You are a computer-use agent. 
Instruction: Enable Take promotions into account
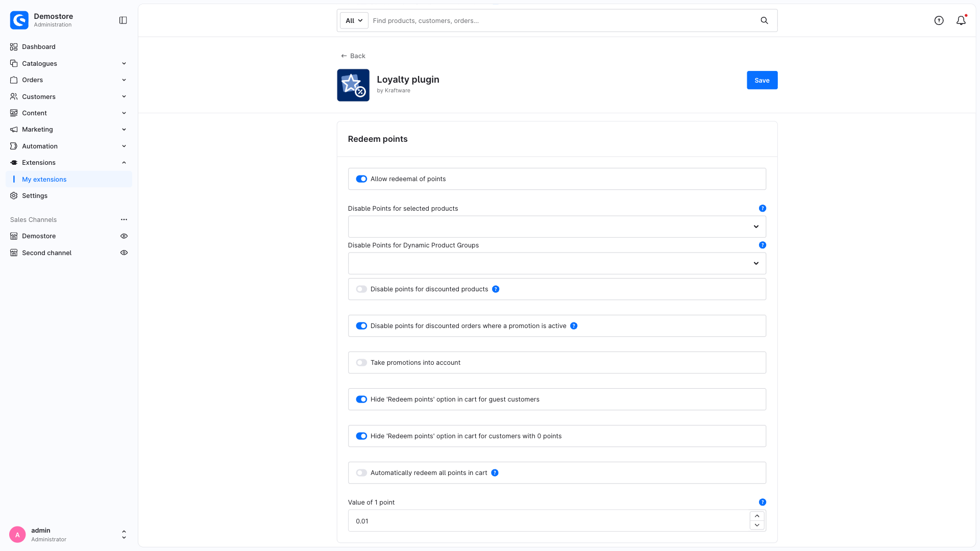361,363
